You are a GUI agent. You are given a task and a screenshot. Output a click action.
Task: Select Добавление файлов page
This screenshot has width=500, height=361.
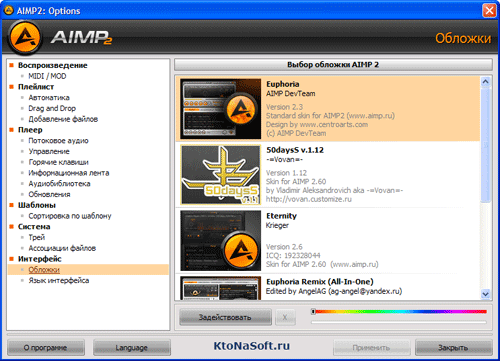click(x=63, y=119)
